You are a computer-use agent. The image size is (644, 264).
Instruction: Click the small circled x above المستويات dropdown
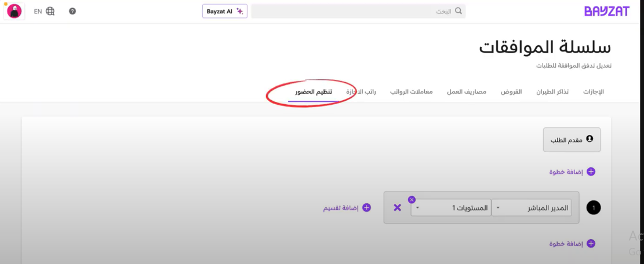(x=412, y=200)
